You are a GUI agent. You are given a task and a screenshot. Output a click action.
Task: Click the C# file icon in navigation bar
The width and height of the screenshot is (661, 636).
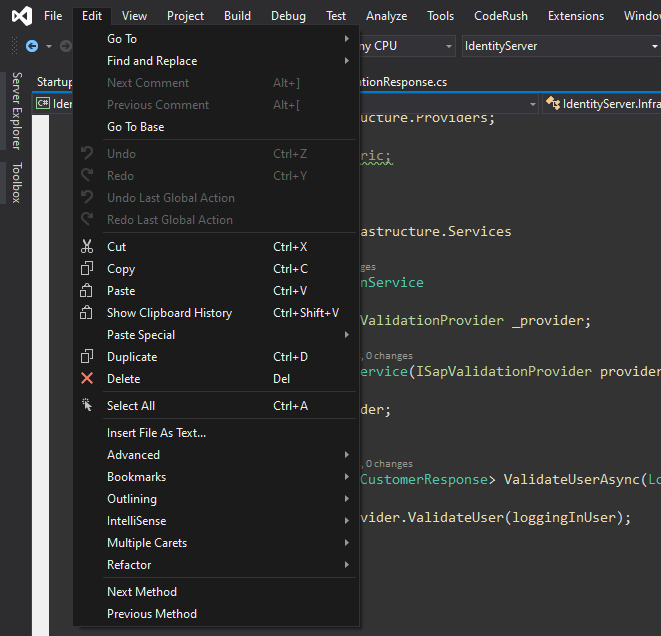coord(43,103)
